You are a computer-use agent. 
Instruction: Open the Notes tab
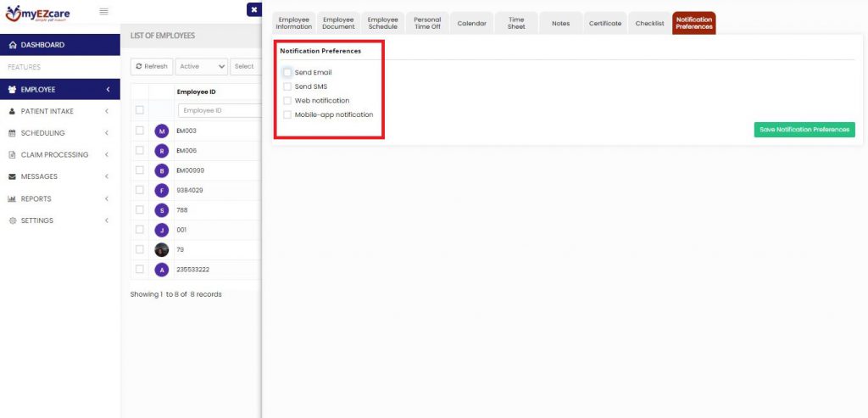tap(561, 23)
